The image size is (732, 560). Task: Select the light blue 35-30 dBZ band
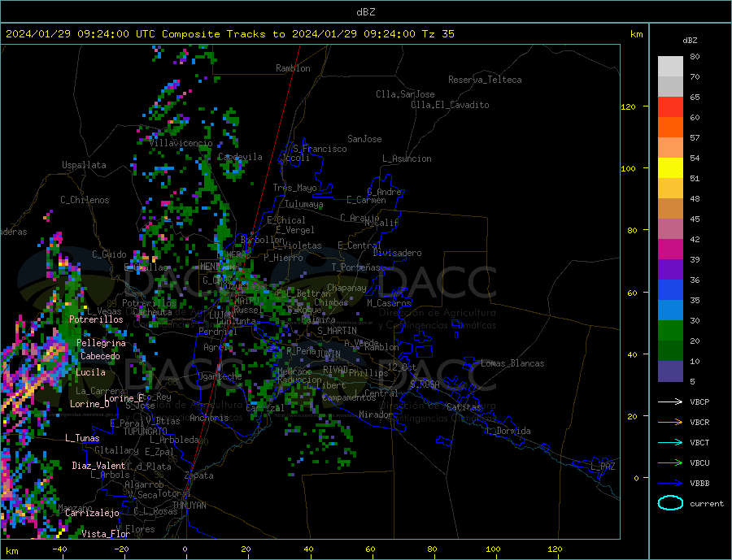670,310
